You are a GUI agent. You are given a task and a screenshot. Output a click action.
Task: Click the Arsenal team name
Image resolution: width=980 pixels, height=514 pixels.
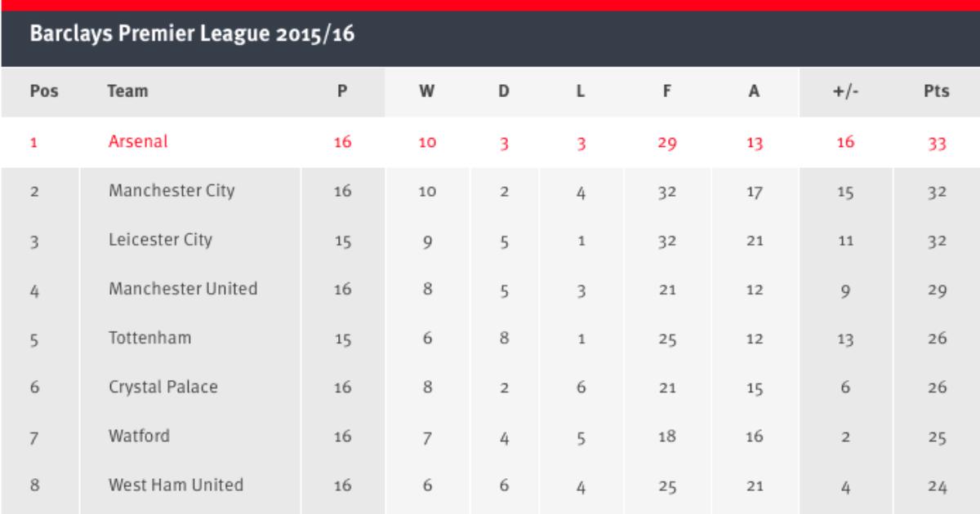[137, 142]
